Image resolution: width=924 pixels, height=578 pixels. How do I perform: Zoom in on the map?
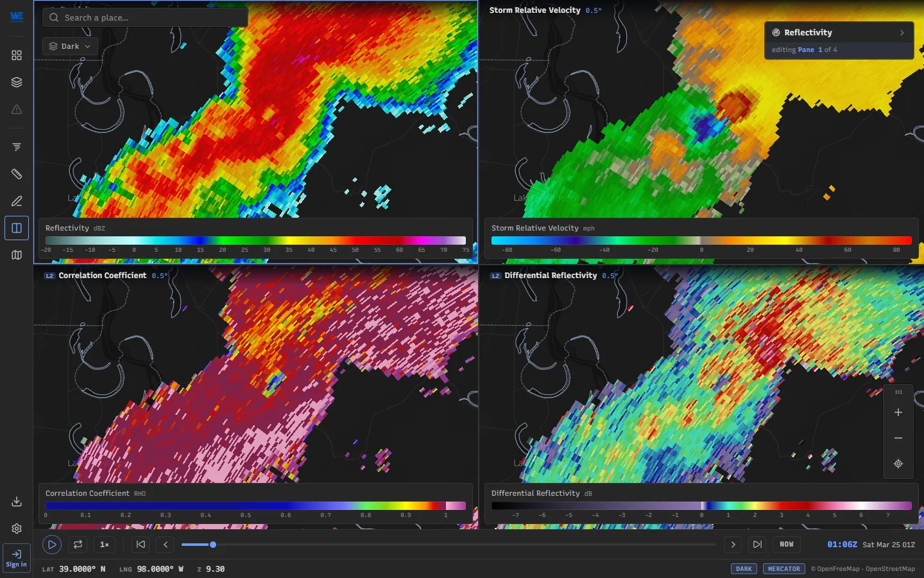[x=898, y=412]
